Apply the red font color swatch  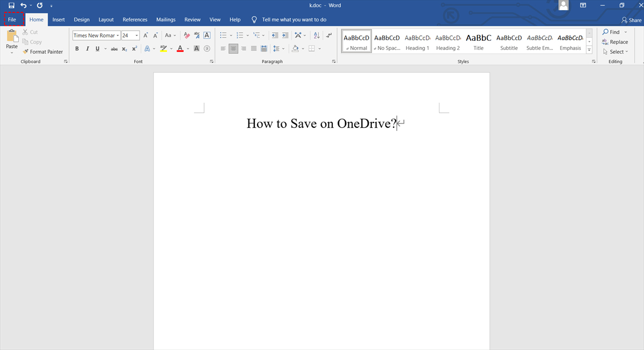[x=180, y=49]
